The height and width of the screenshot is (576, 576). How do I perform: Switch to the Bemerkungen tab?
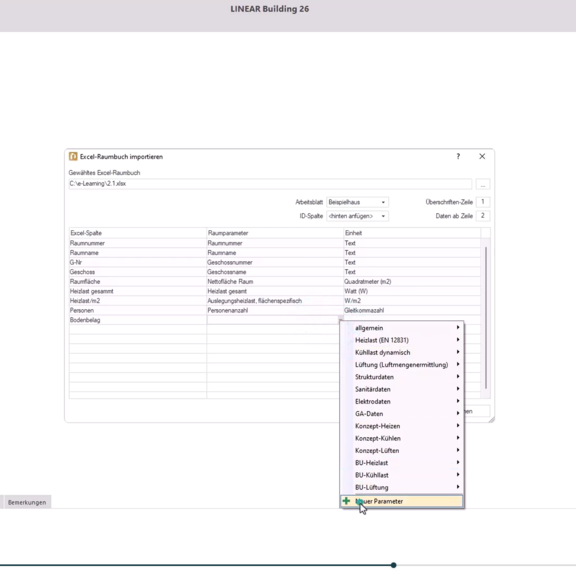pos(27,502)
